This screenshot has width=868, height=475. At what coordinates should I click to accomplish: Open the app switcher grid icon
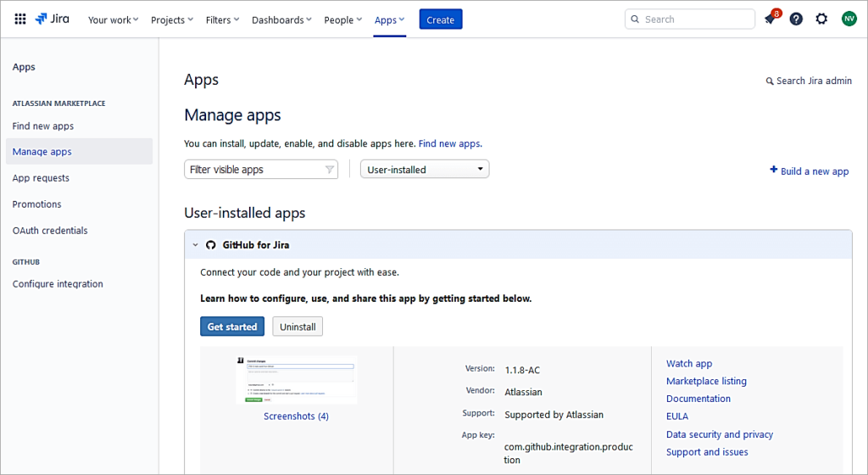tap(20, 20)
